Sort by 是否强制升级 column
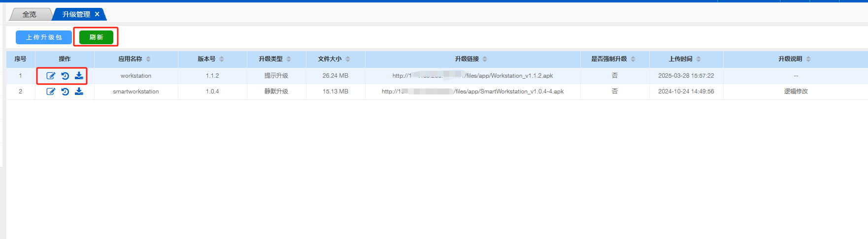The width and height of the screenshot is (868, 239). [x=633, y=59]
